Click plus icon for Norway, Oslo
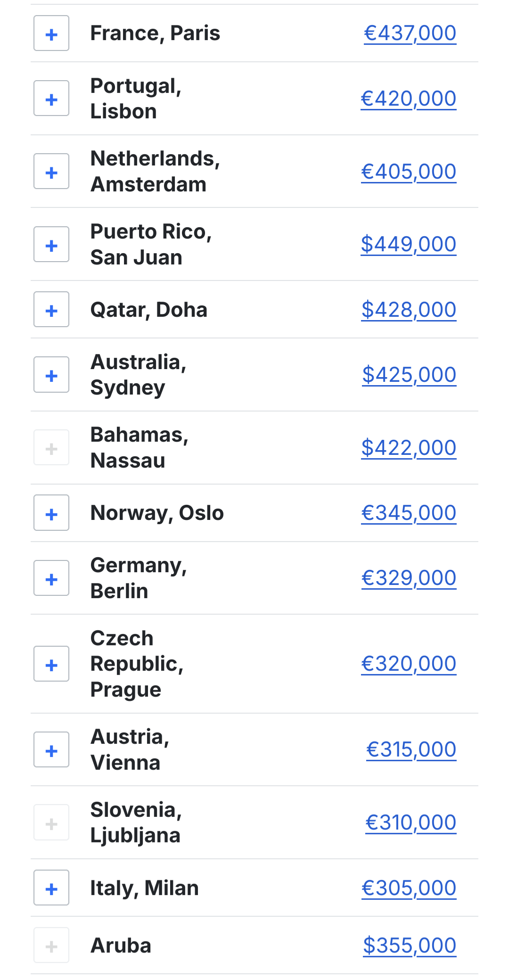Image resolution: width=509 pixels, height=980 pixels. tap(51, 513)
